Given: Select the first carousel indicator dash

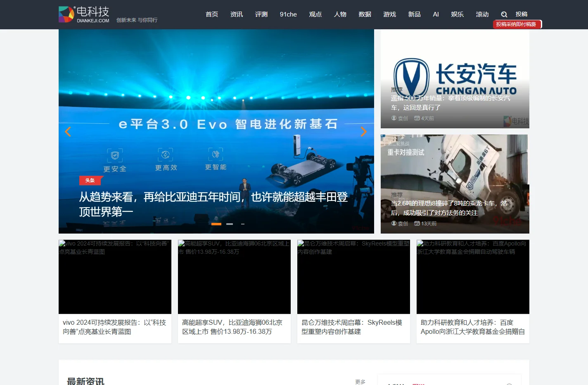Looking at the screenshot, I should 216,224.
